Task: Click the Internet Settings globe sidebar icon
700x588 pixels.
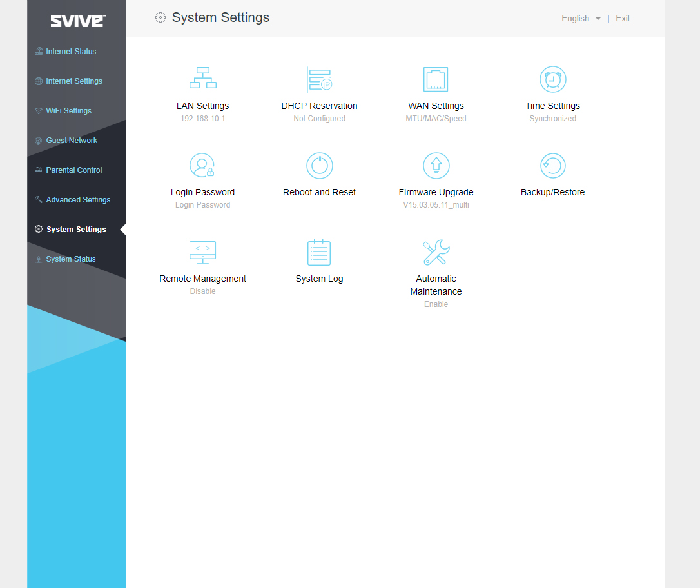Action: pos(39,81)
